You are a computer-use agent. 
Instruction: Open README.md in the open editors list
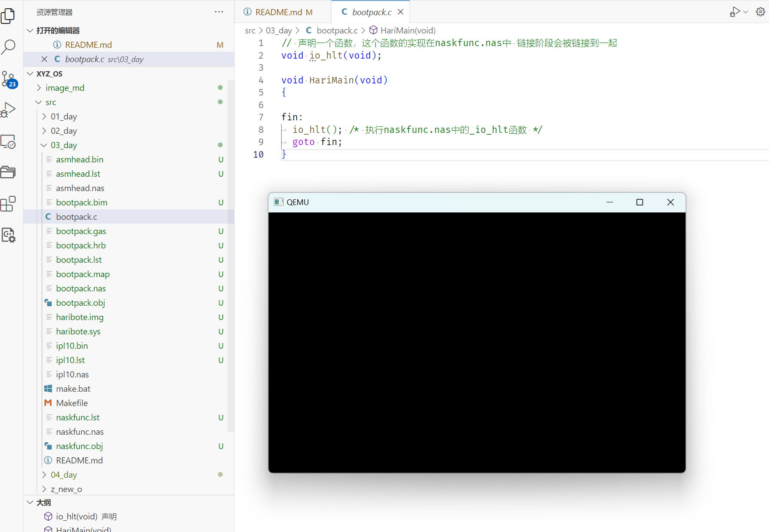(x=88, y=45)
